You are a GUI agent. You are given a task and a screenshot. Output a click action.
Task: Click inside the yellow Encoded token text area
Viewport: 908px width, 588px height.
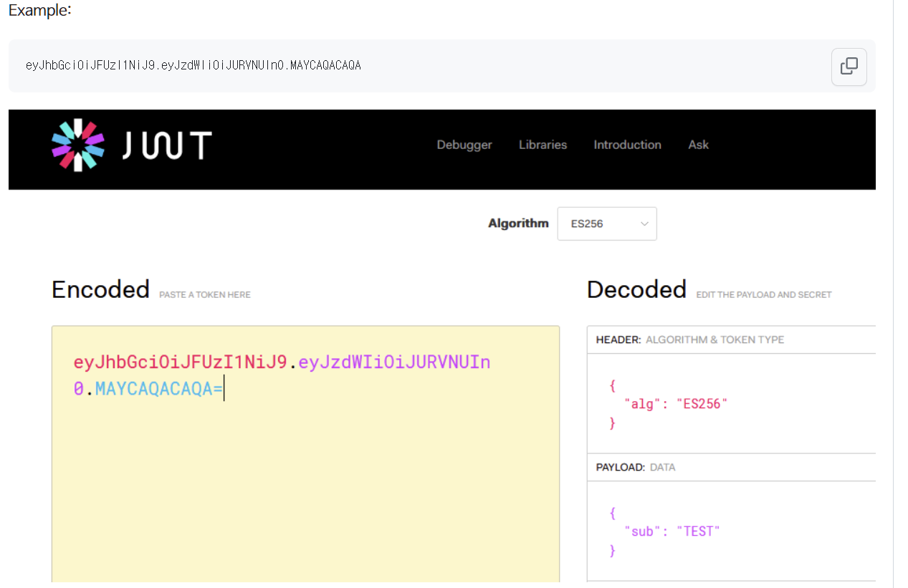point(305,454)
